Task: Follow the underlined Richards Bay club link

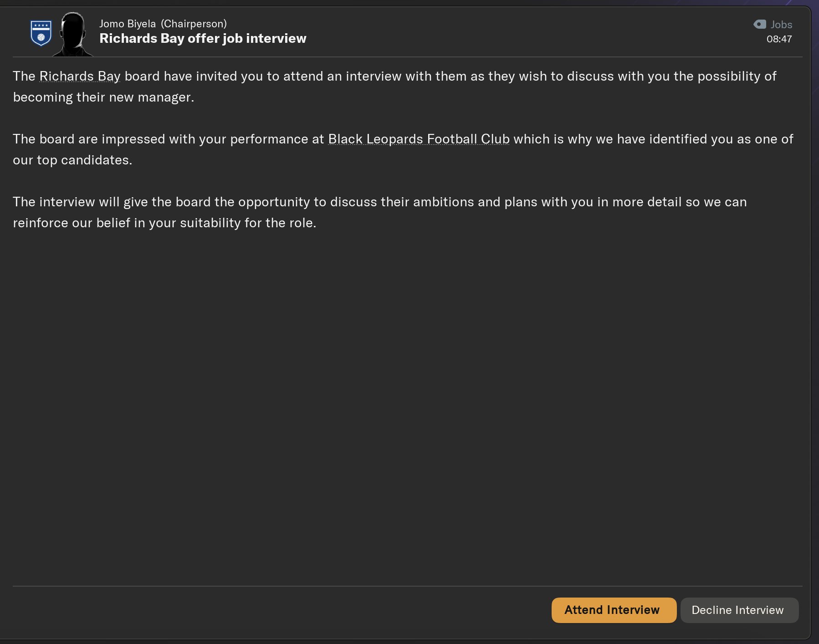Action: tap(80, 76)
